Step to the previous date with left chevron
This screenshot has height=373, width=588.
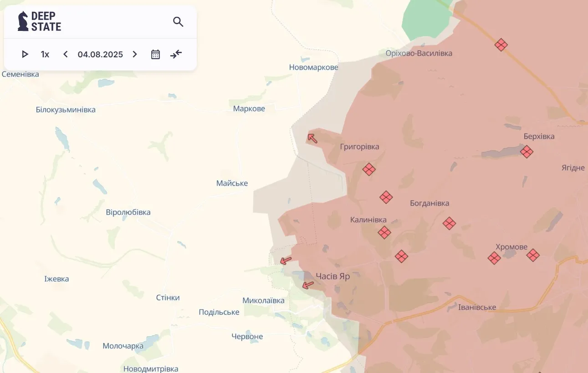pyautogui.click(x=65, y=54)
